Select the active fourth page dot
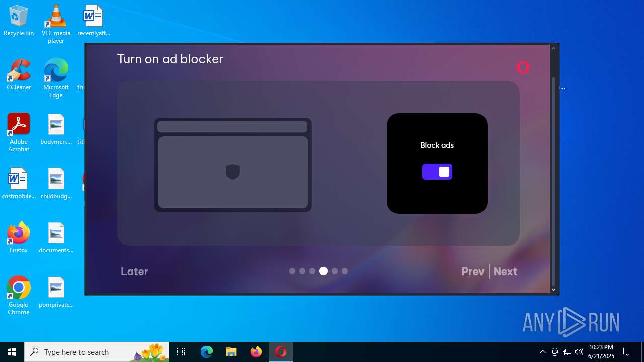This screenshot has width=644, height=362. tap(324, 271)
